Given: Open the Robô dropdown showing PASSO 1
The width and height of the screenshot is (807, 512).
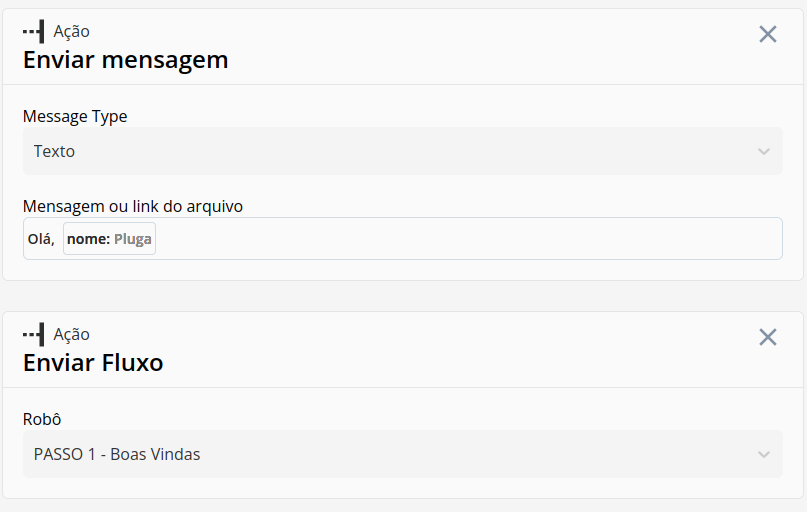Looking at the screenshot, I should click(x=402, y=454).
